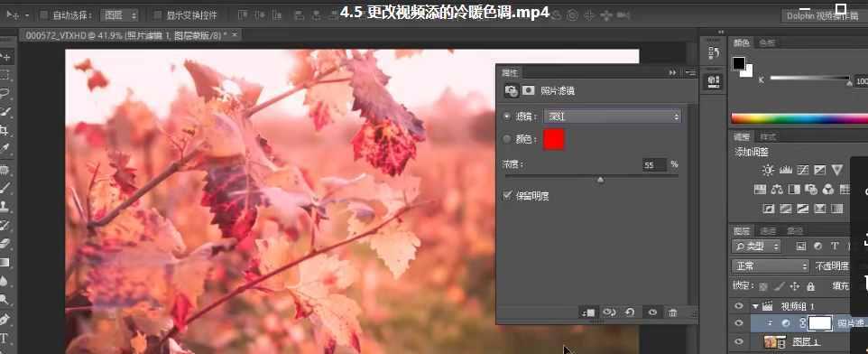Toggle lock all padlock icon

810,286
